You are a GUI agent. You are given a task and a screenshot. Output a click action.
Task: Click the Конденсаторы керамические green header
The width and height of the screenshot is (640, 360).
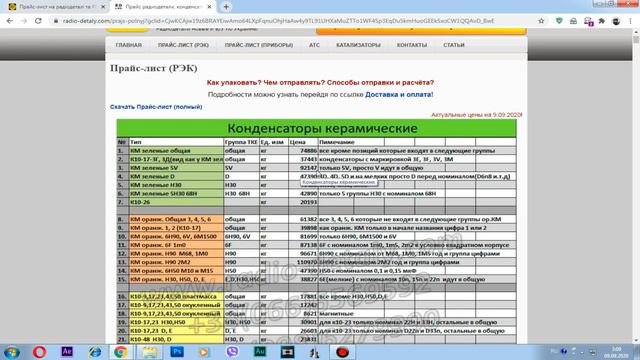(x=316, y=128)
